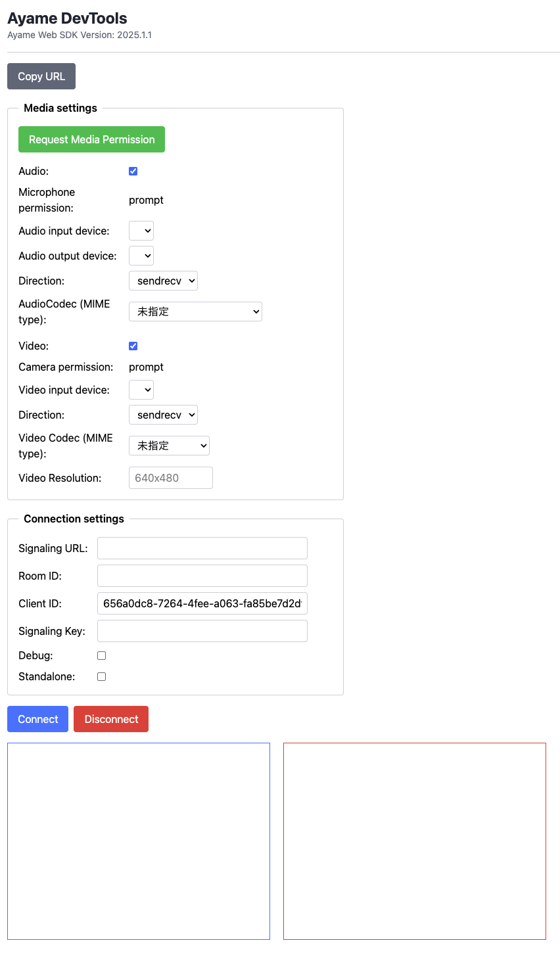This screenshot has width=560, height=953.
Task: Toggle the Audio checkbox
Action: [x=133, y=171]
